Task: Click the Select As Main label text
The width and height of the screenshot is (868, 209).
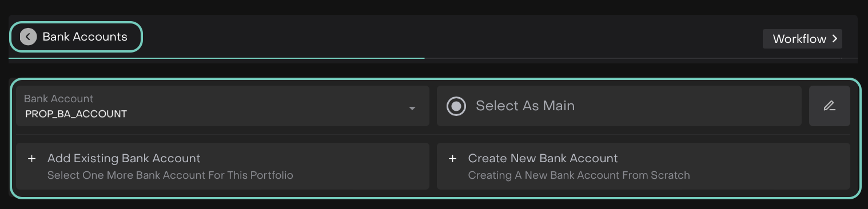Action: pos(525,106)
